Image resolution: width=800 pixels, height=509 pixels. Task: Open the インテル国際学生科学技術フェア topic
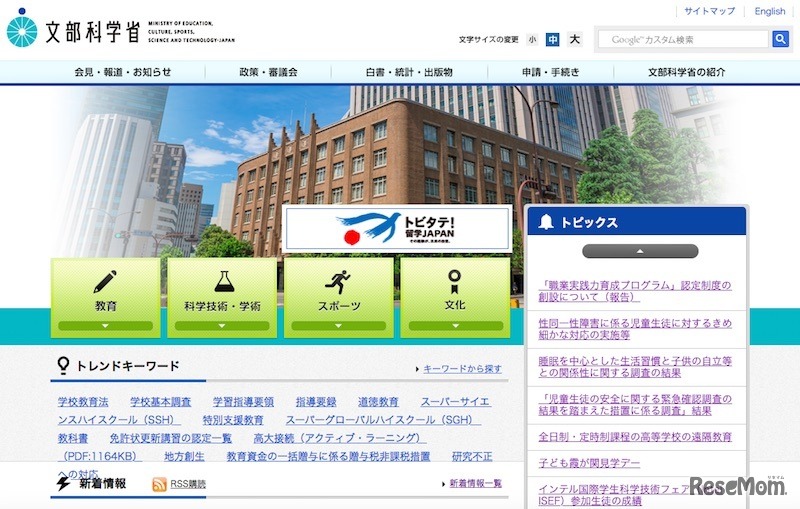click(x=628, y=495)
